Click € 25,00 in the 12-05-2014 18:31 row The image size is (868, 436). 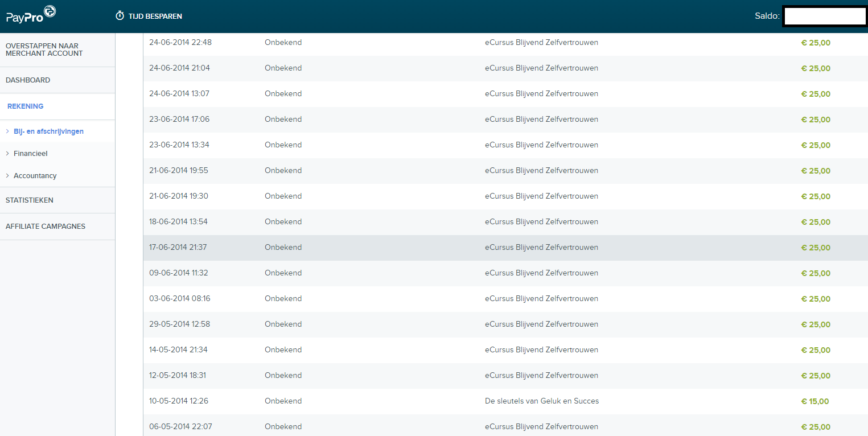816,376
